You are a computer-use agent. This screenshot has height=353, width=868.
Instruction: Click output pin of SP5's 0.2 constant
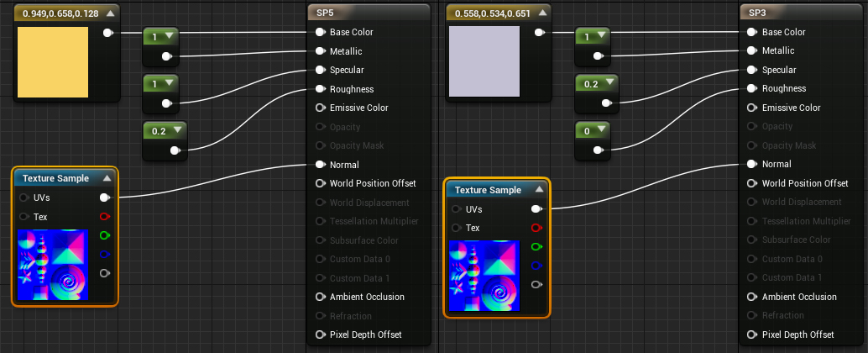coord(175,150)
